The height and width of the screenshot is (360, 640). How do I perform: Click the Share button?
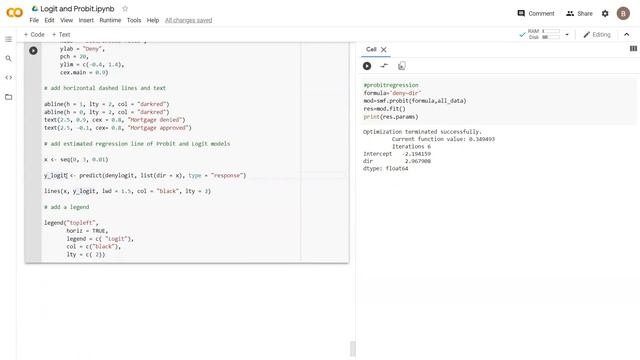point(579,13)
